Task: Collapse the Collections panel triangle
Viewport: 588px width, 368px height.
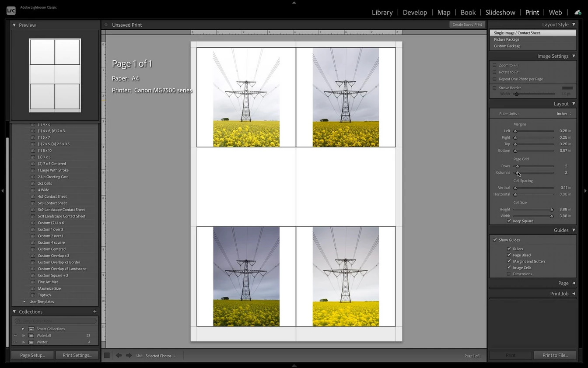Action: click(x=14, y=312)
